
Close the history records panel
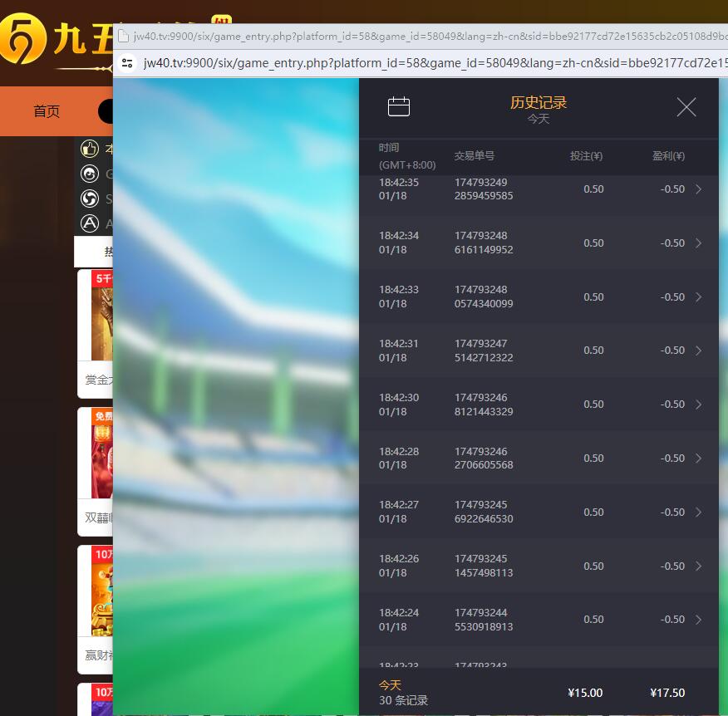tap(686, 107)
